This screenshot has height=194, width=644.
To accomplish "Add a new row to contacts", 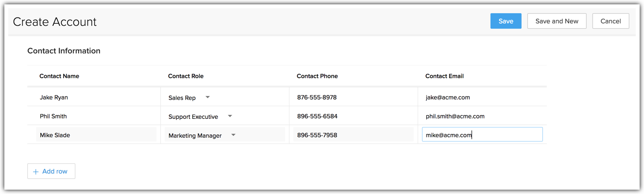I will [x=51, y=171].
